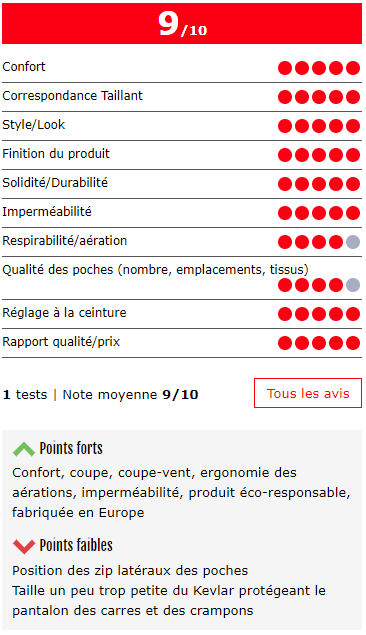Click the red Points faibles down chevron
The image size is (366, 635).
point(23,546)
